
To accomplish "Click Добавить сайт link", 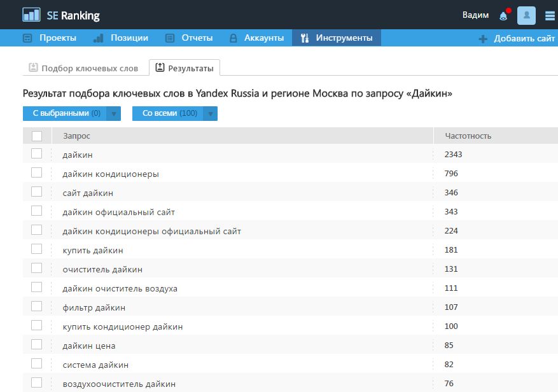I will [524, 38].
